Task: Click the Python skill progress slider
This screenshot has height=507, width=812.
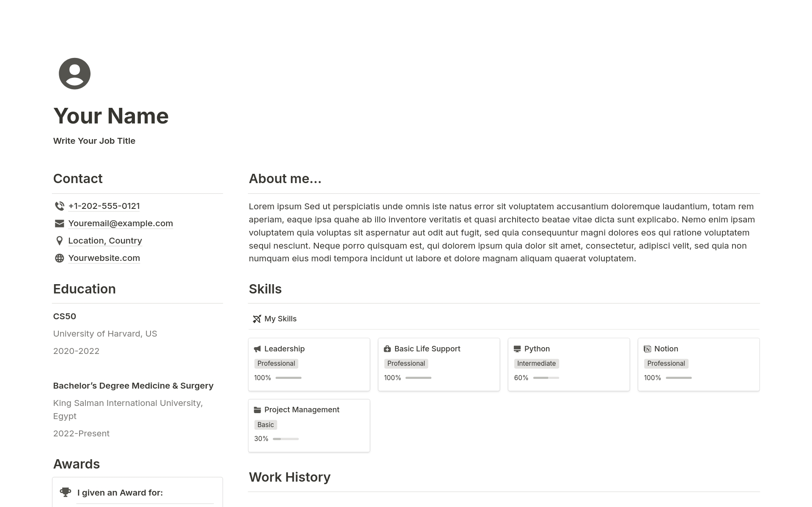Action: [543, 377]
